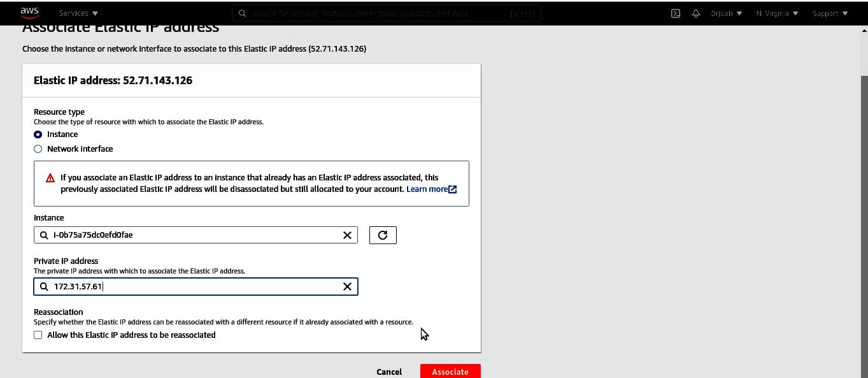868x378 pixels.
Task: Clear the Instance field with X
Action: click(347, 235)
